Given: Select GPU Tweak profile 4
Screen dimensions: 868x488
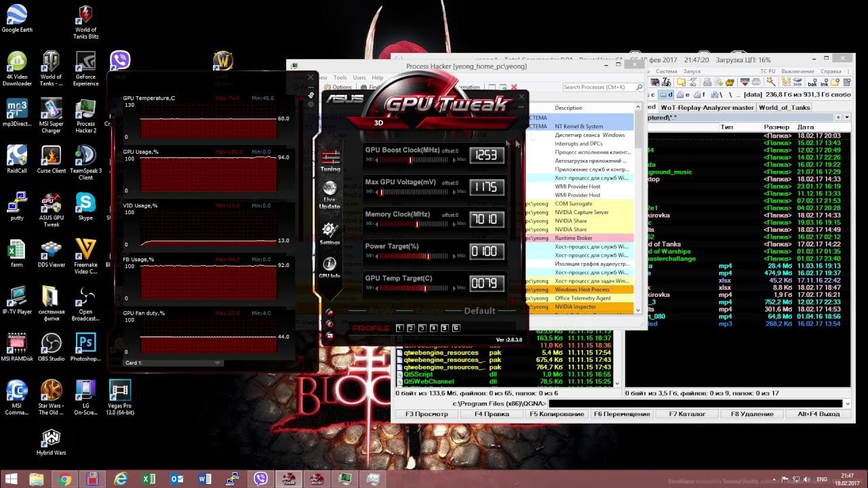Looking at the screenshot, I should coord(433,328).
